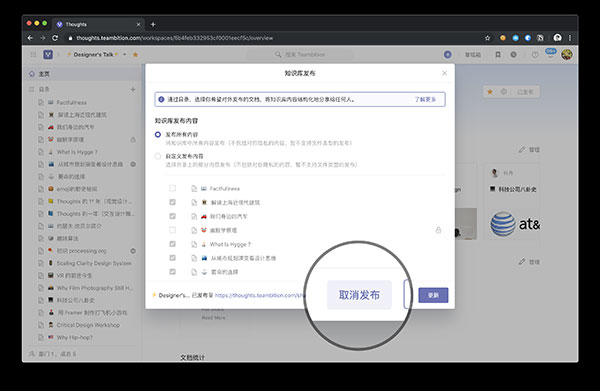Screen dimensions: 600x391
Task: Open the Thoughts browser tab
Action: (99, 24)
